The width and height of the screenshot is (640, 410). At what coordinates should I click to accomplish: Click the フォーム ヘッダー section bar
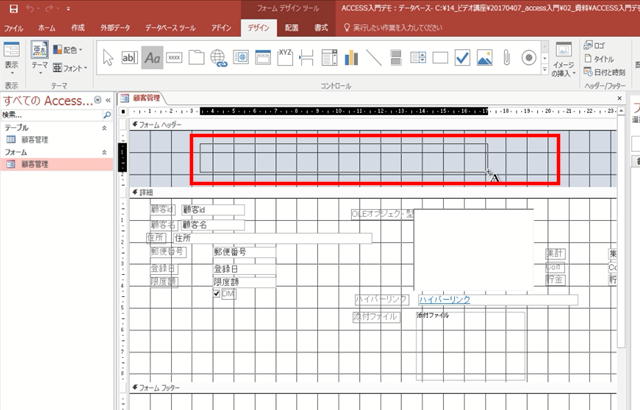pyautogui.click(x=373, y=124)
